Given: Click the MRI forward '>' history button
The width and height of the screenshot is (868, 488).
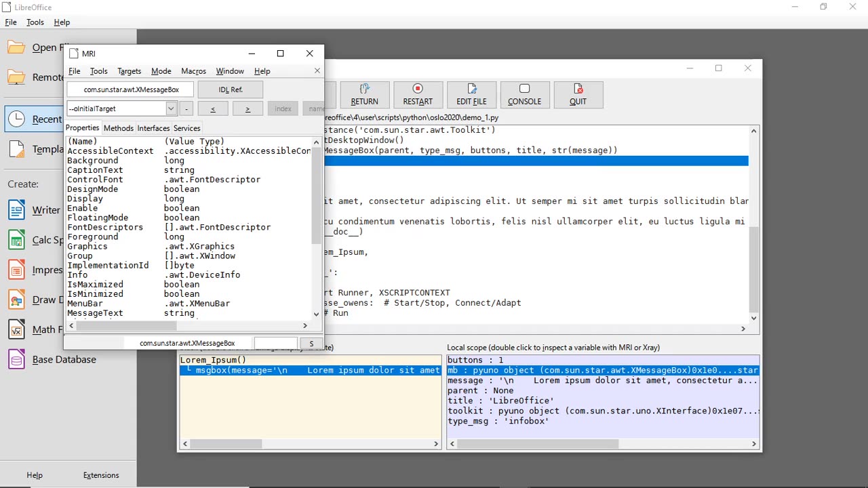Looking at the screenshot, I should (x=248, y=108).
